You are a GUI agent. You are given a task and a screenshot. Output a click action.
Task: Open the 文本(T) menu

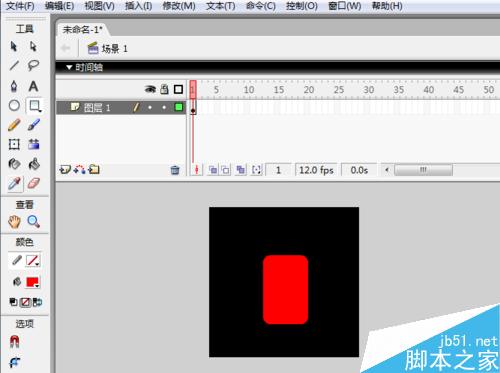220,6
